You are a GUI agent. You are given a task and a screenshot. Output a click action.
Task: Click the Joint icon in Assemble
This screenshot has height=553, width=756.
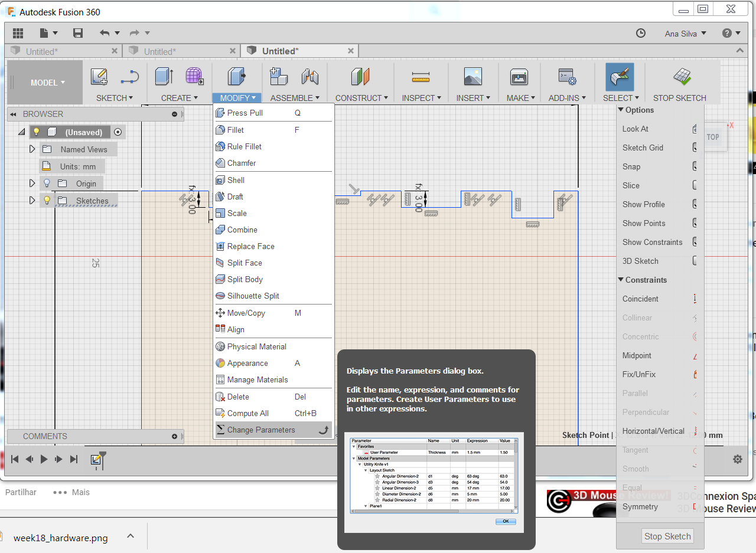point(310,77)
